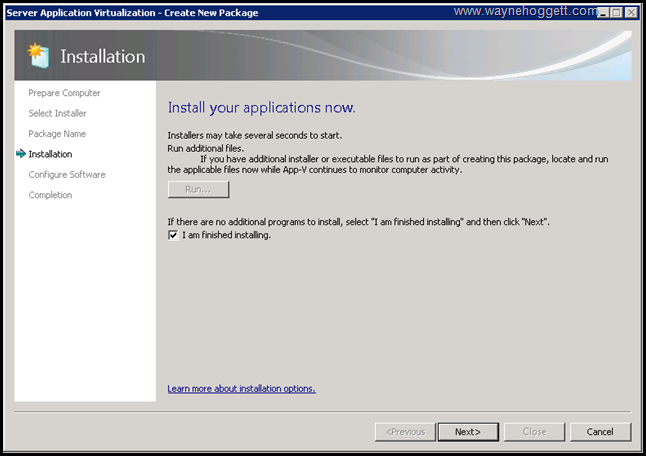
Task: Click the Installation wizard package icon
Action: (38, 56)
